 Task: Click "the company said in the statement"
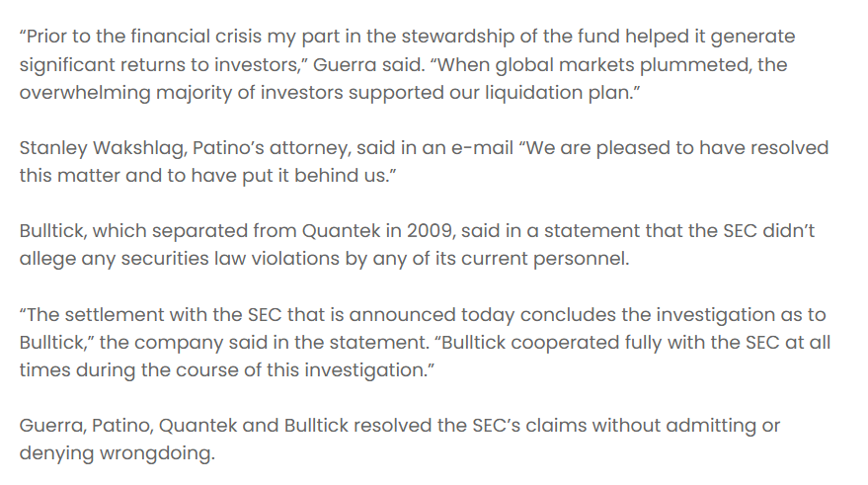[264, 342]
